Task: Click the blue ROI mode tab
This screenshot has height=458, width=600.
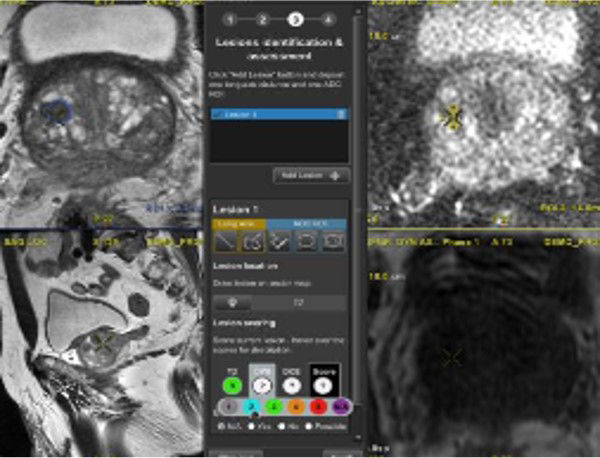Action: coord(307,224)
